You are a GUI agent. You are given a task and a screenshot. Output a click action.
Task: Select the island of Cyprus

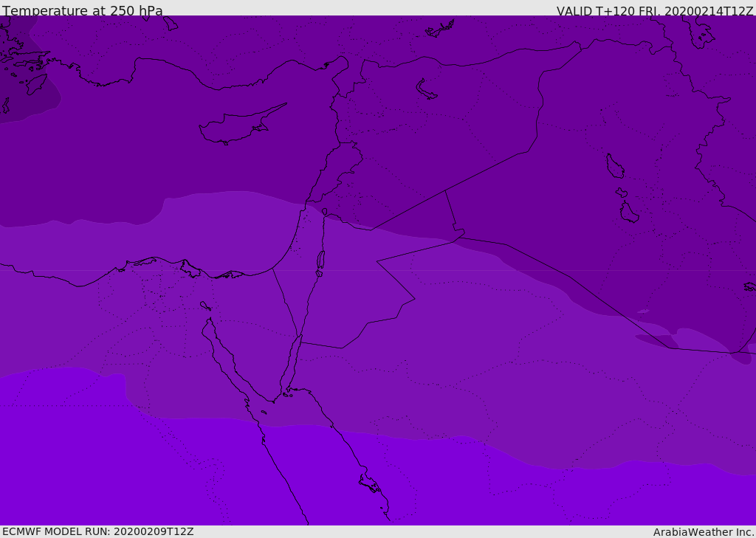(x=235, y=128)
